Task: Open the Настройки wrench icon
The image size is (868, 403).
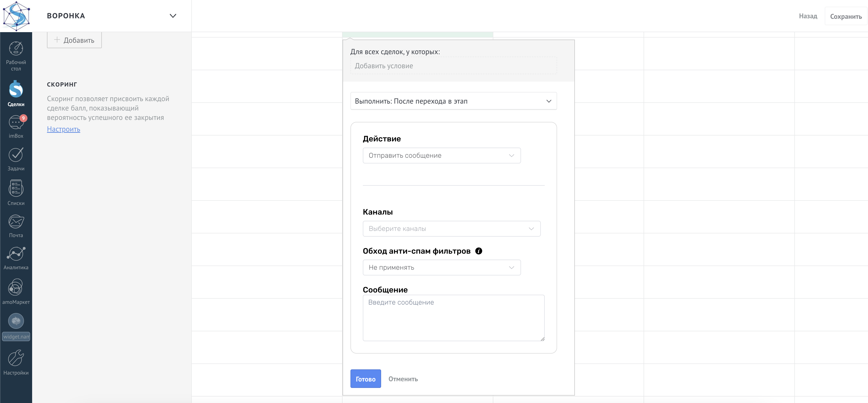Action: tap(16, 358)
